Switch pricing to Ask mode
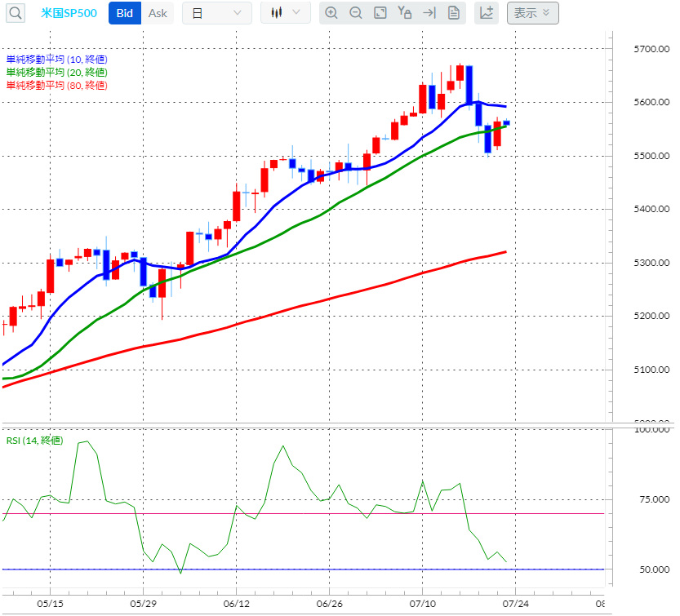This screenshot has width=680, height=616. click(158, 13)
